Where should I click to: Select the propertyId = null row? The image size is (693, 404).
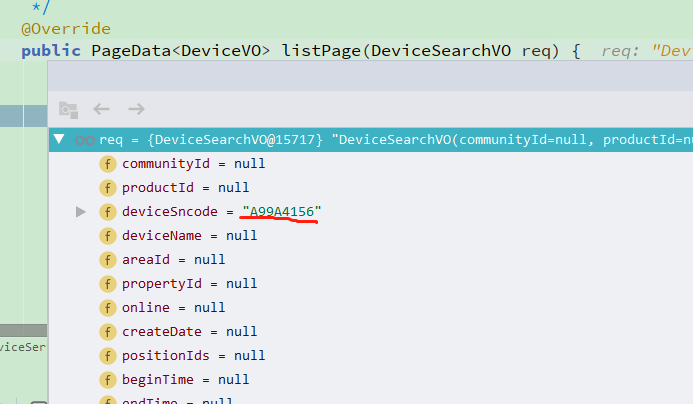371,284
